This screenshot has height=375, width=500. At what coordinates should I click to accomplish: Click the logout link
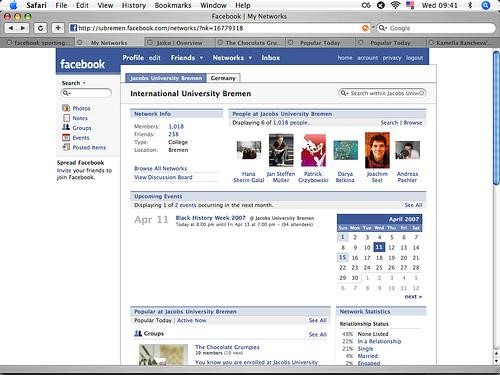(x=414, y=58)
